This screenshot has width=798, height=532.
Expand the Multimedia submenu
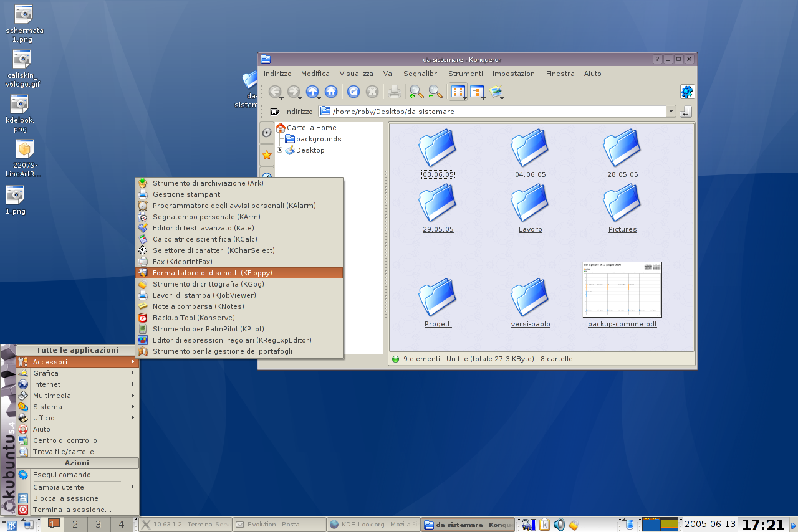tap(77, 396)
